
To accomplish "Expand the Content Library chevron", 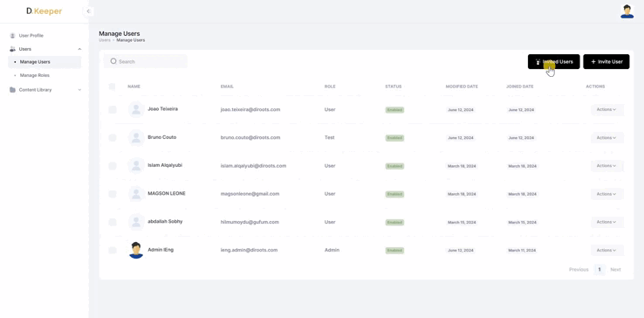I will coord(79,90).
